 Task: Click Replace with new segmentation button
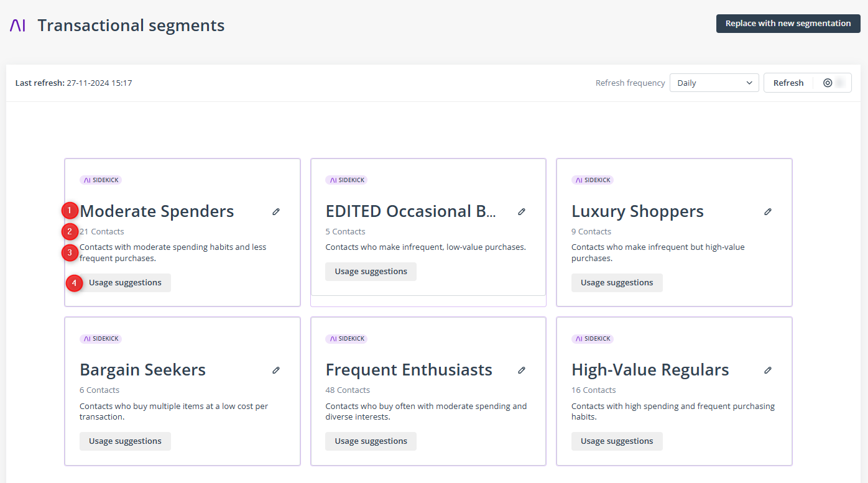[788, 24]
